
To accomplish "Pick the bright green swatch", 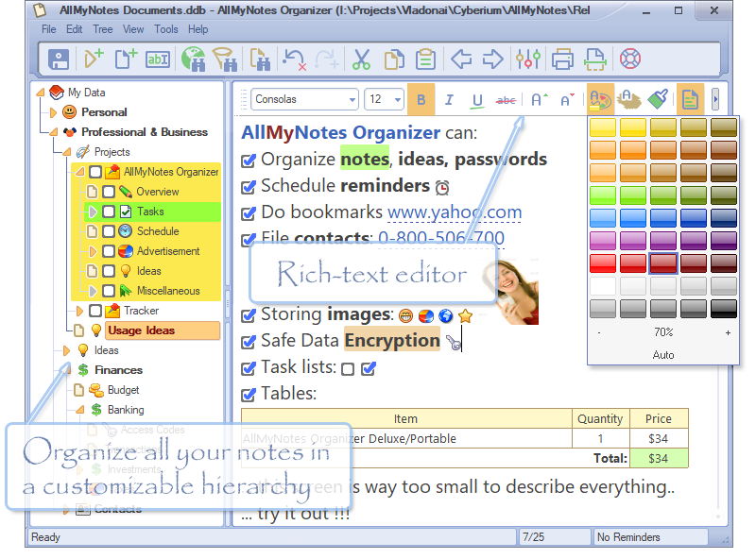I will 602,195.
